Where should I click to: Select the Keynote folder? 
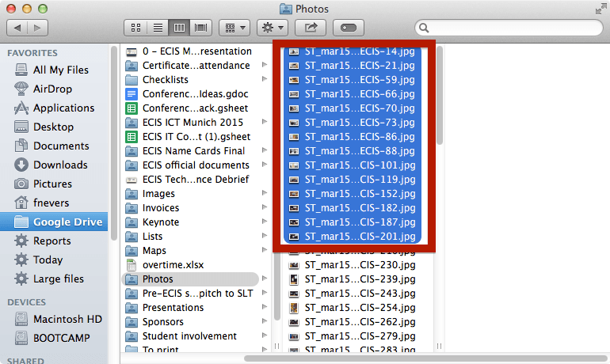point(161,222)
